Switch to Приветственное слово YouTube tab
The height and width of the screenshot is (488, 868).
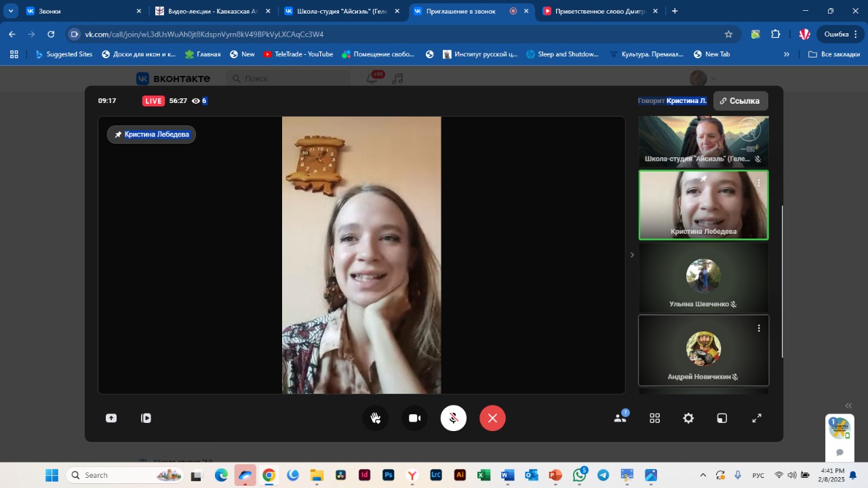point(599,11)
